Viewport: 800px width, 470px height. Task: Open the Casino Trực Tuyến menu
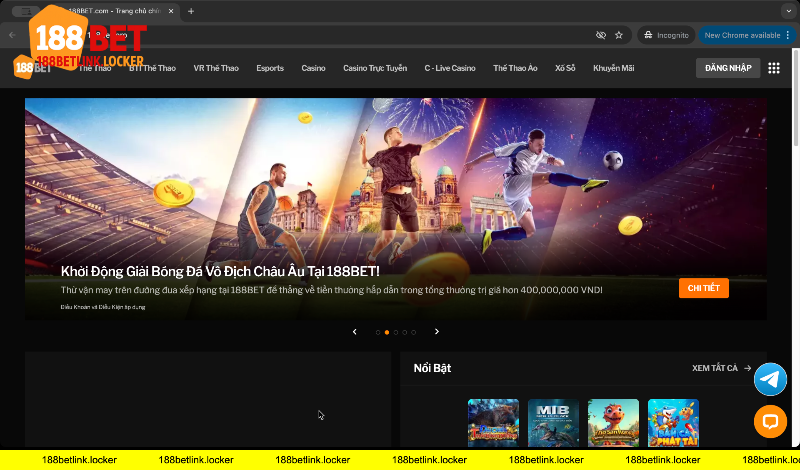pos(375,68)
